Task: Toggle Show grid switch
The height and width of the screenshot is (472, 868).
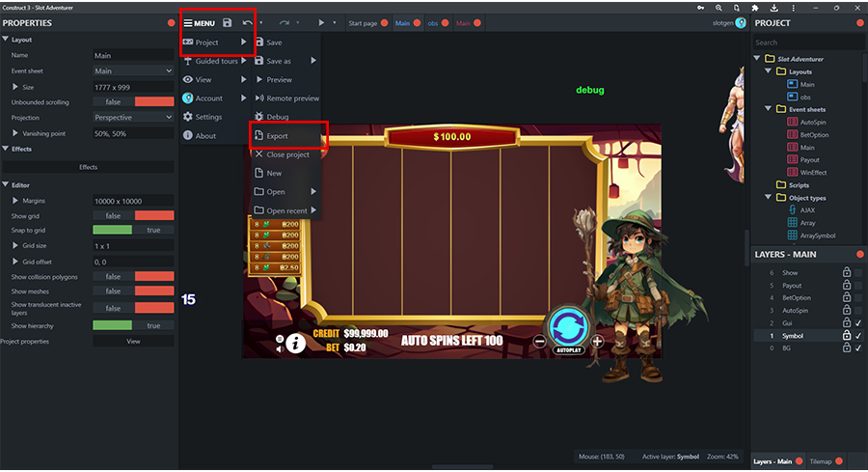Action: 133,216
